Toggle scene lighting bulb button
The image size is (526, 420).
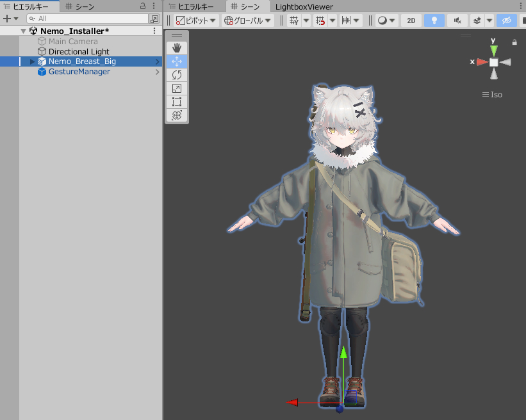pyautogui.click(x=434, y=20)
